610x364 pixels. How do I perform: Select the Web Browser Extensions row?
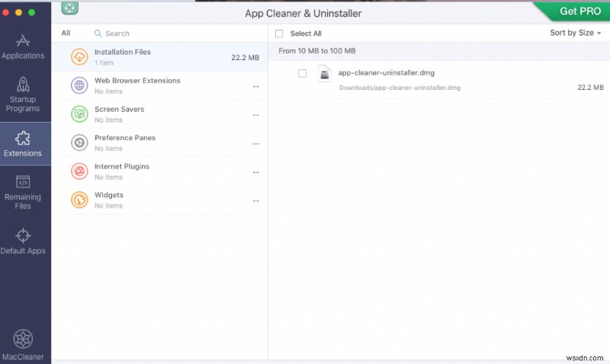(x=159, y=85)
